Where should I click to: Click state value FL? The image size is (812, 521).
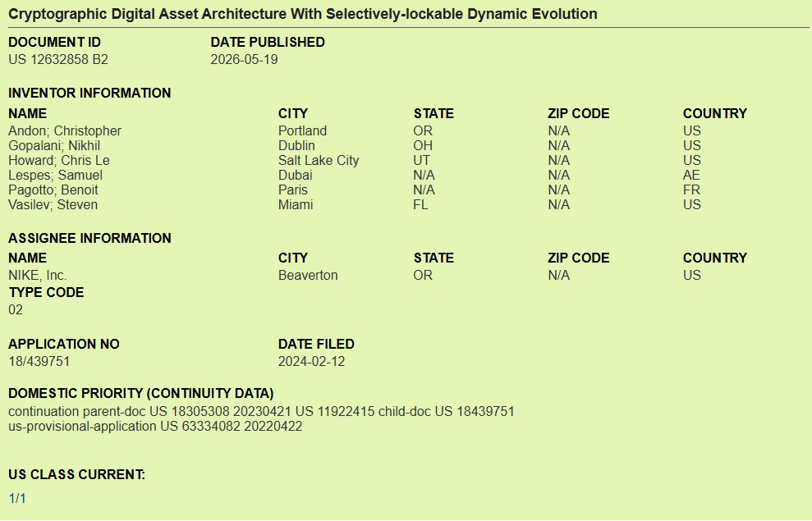click(421, 205)
